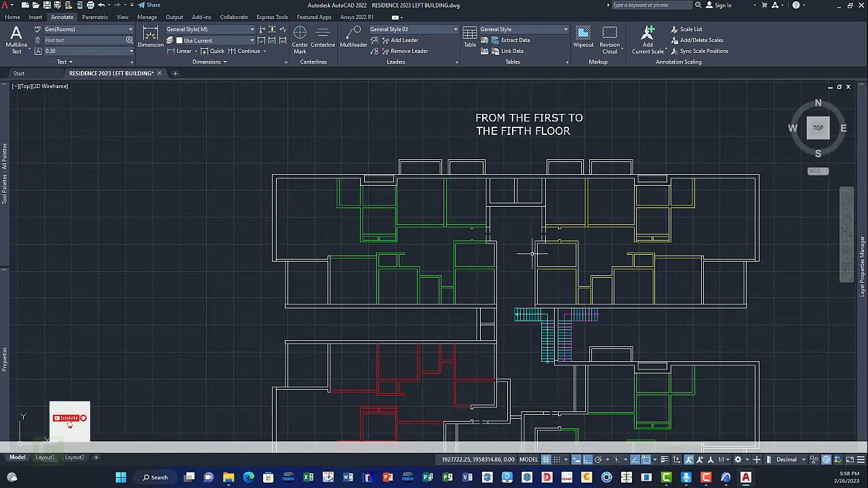Select the Centerline tool
Image resolution: width=868 pixels, height=488 pixels.
(x=323, y=37)
